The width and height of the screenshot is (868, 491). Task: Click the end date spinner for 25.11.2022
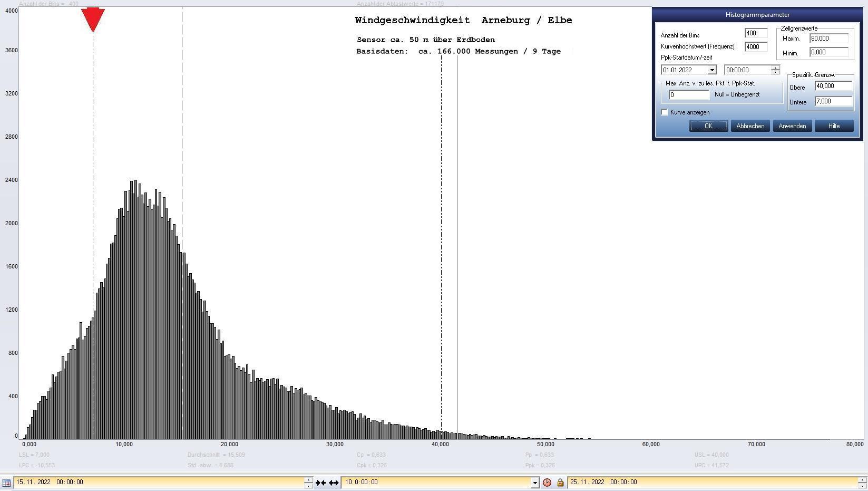click(862, 482)
